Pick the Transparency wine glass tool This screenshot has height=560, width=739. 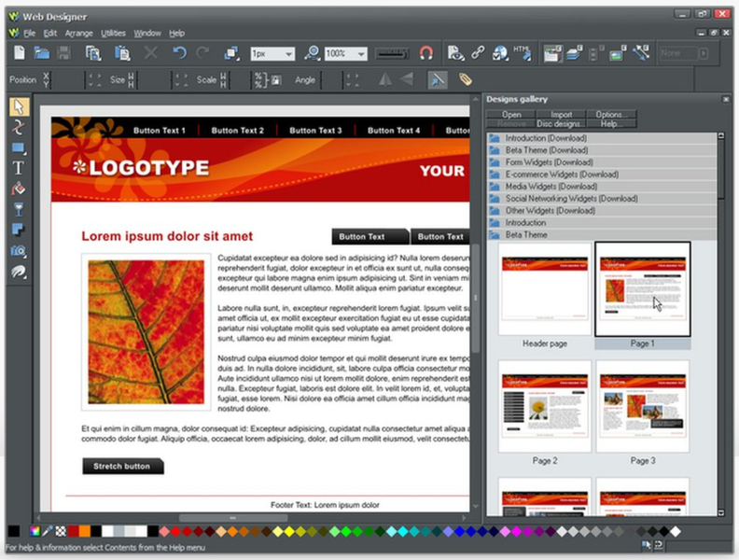(x=18, y=209)
